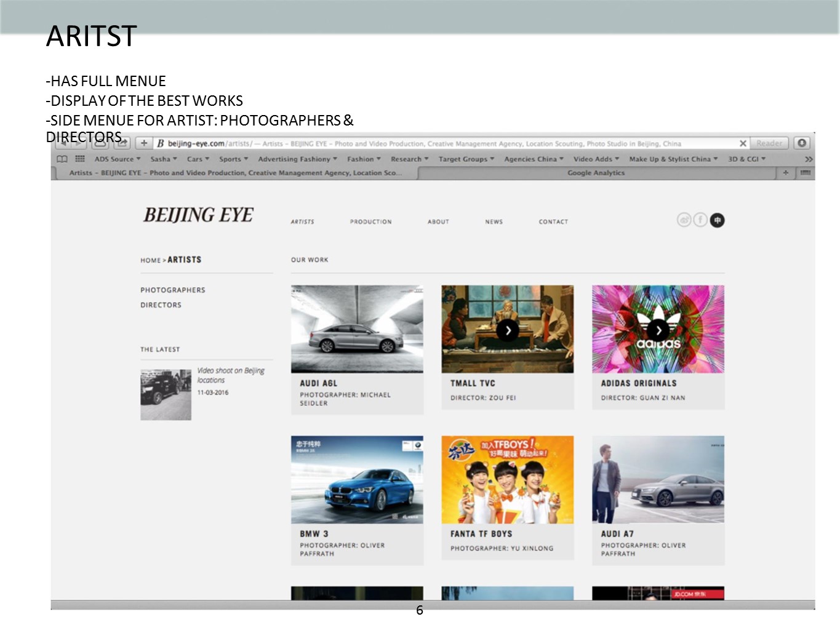Expand the Target Groups bookmarks folder

[x=466, y=159]
